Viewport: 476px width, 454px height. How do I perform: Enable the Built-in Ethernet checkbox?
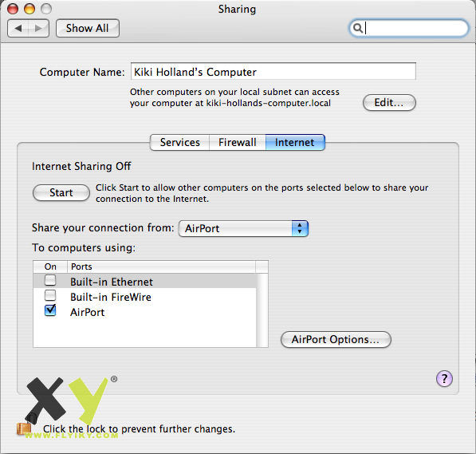tap(50, 280)
